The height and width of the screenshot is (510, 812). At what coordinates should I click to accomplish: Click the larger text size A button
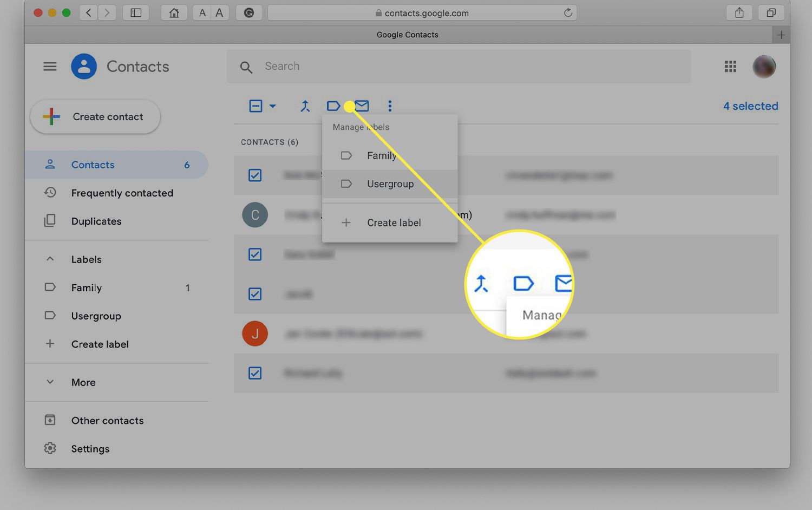coord(219,12)
